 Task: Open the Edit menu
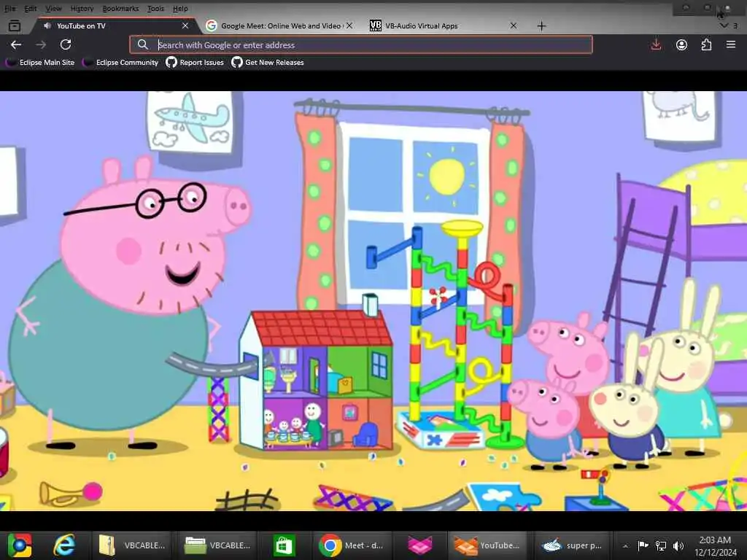(31, 8)
